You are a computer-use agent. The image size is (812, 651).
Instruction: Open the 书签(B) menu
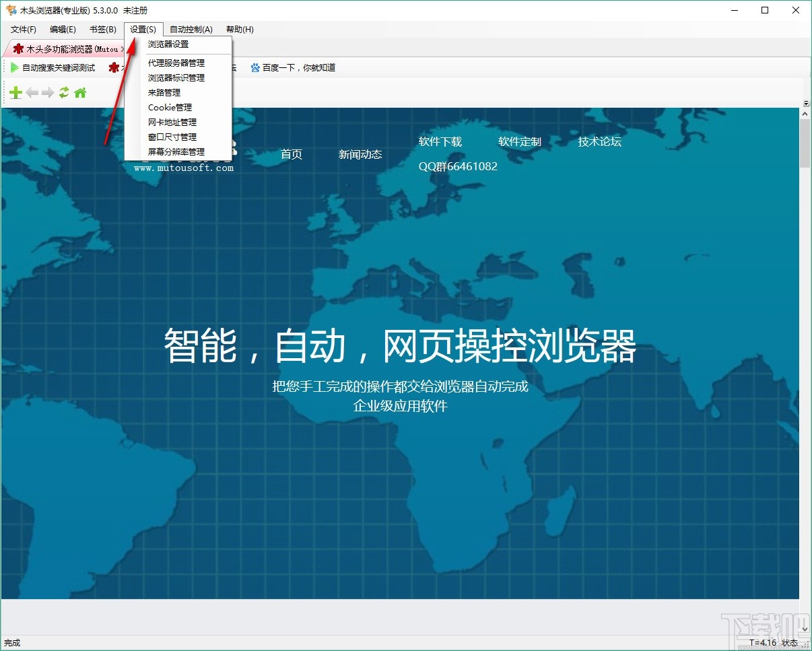pyautogui.click(x=103, y=30)
